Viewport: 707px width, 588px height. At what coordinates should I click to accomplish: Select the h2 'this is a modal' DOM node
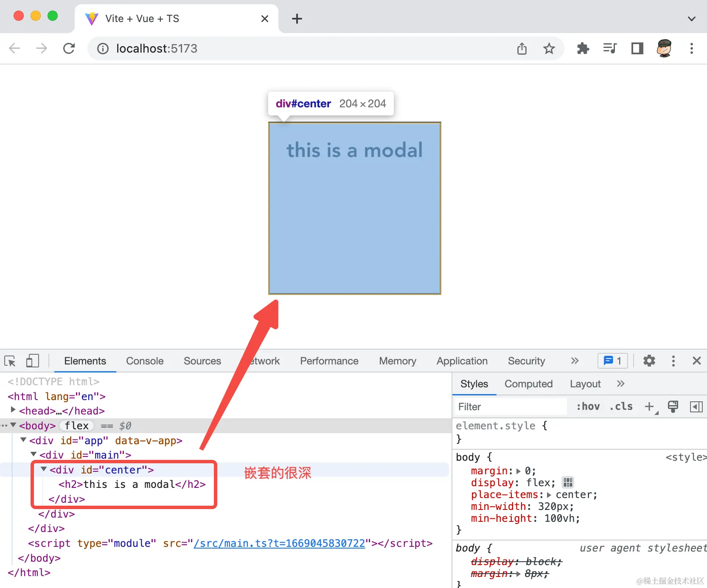click(x=132, y=484)
